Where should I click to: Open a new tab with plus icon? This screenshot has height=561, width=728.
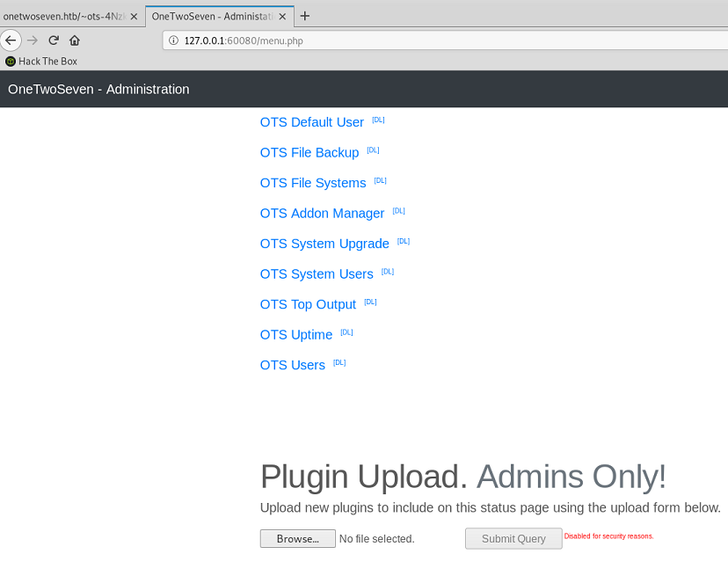(305, 16)
